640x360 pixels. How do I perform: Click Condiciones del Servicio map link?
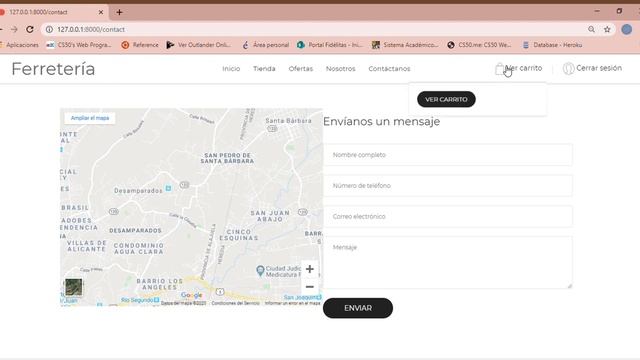236,303
